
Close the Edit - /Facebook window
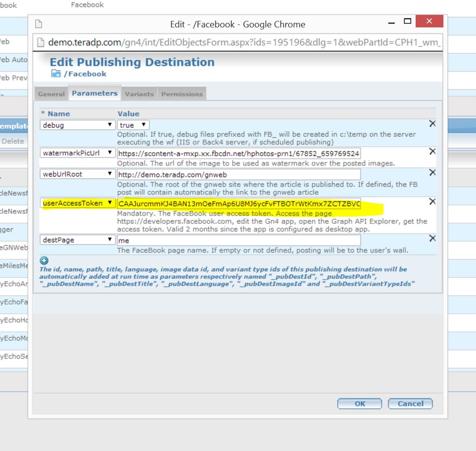pyautogui.click(x=429, y=21)
